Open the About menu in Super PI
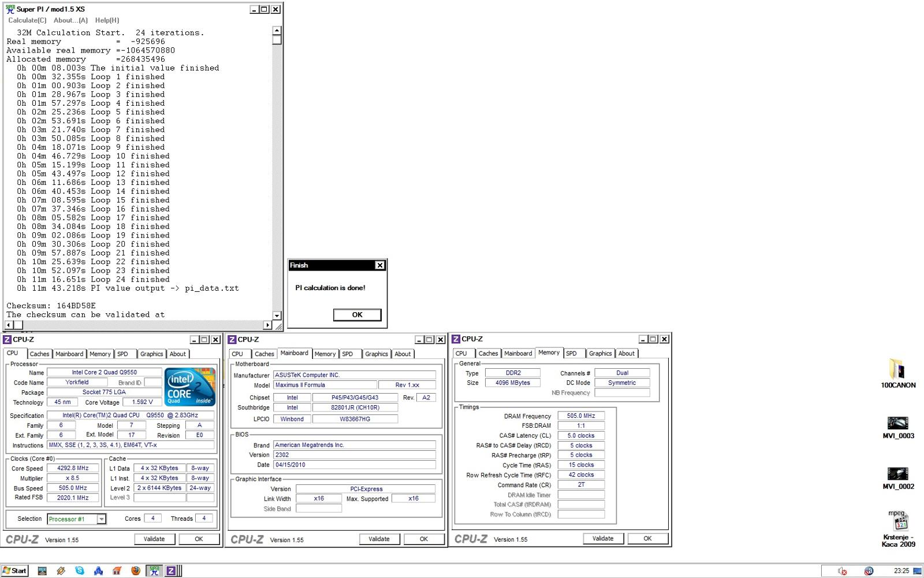 70,20
